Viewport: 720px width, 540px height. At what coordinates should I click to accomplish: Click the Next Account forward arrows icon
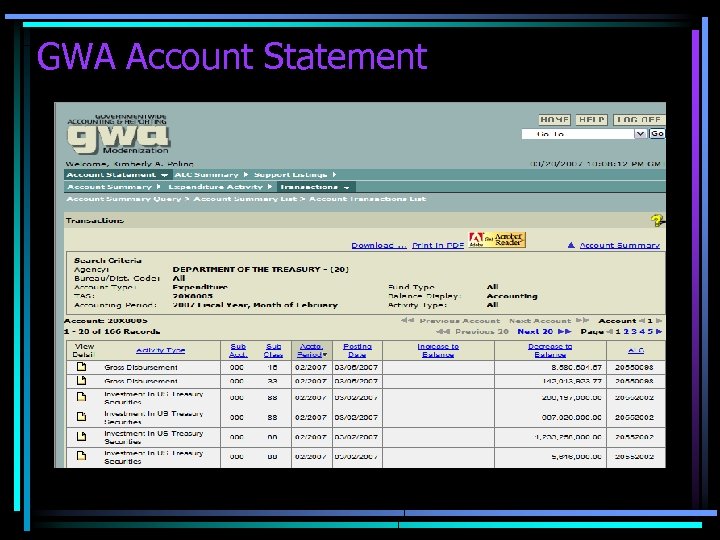pos(582,321)
